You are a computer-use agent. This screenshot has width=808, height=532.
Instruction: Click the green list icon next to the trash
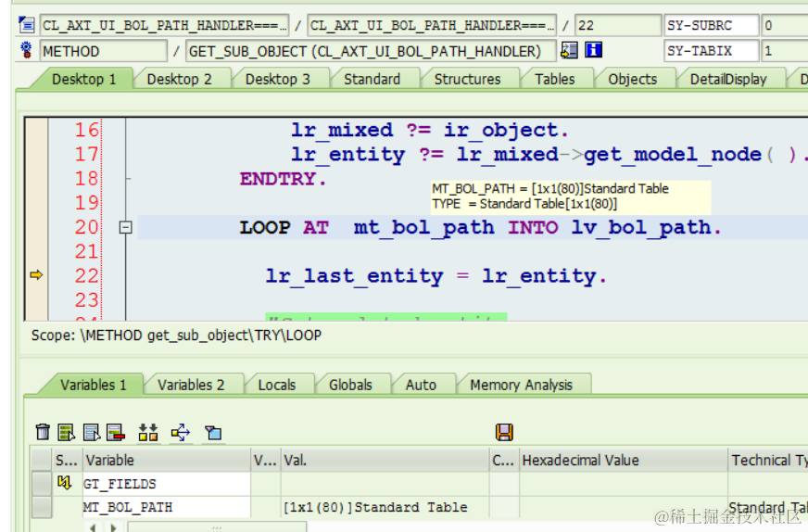[67, 432]
